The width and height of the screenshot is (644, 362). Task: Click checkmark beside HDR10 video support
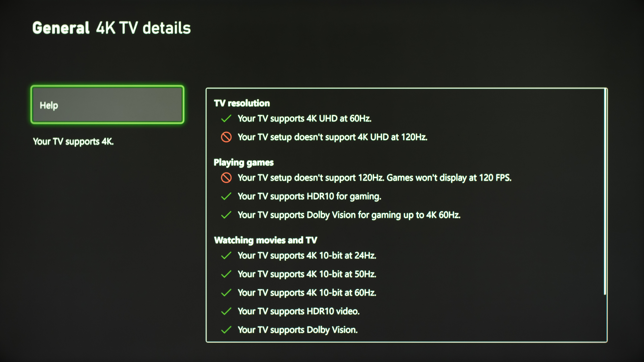click(226, 311)
